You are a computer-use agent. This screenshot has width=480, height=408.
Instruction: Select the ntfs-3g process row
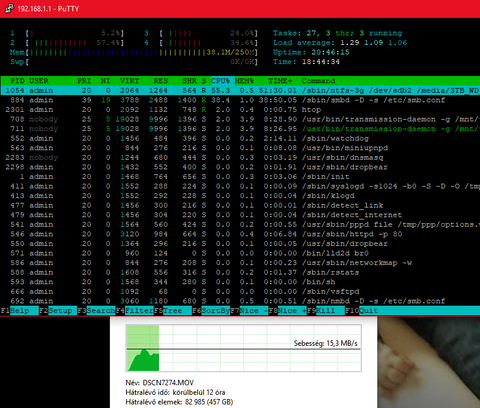(240, 91)
